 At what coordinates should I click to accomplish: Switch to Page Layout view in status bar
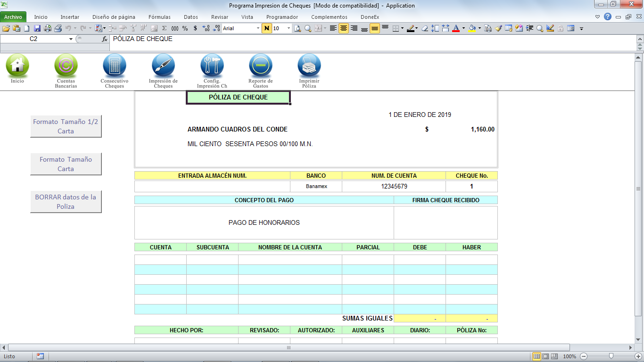[545, 356]
